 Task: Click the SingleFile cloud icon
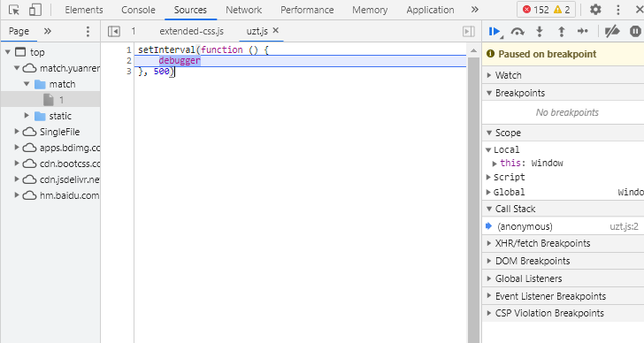(29, 132)
